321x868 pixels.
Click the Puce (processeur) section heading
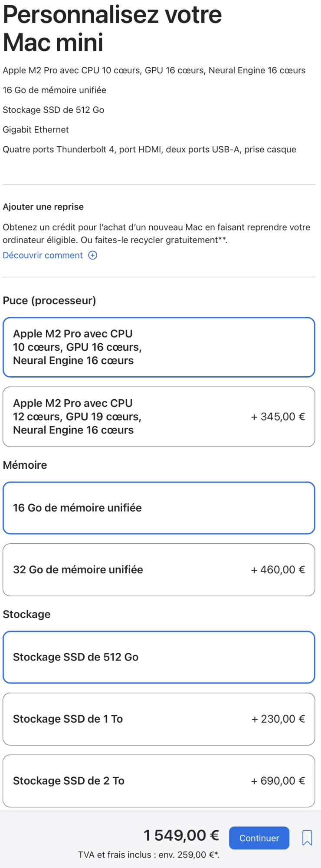(x=49, y=301)
